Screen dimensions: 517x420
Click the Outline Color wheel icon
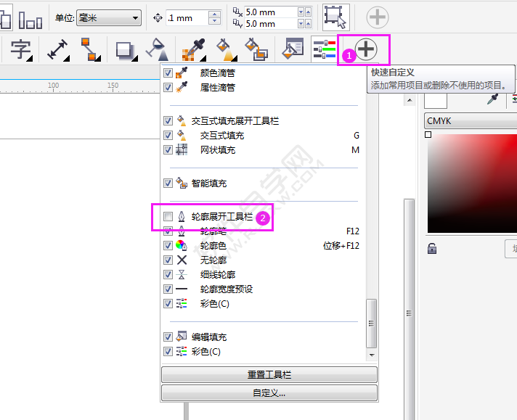pyautogui.click(x=182, y=245)
